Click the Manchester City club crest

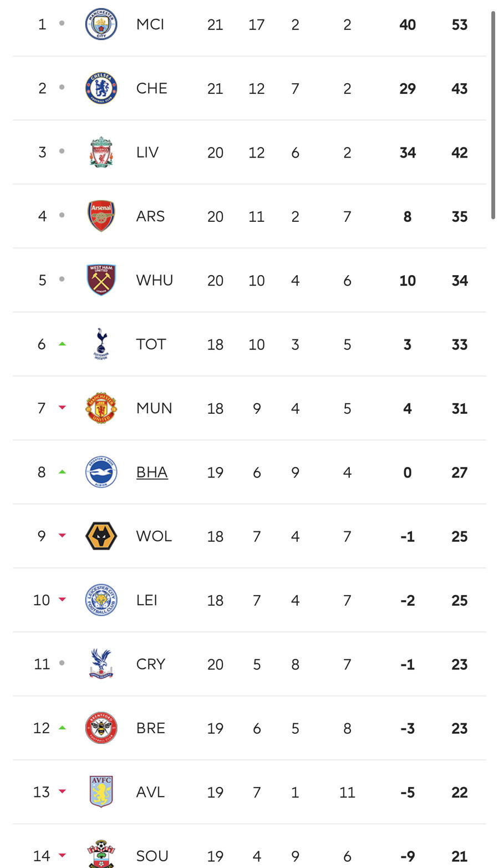(101, 24)
